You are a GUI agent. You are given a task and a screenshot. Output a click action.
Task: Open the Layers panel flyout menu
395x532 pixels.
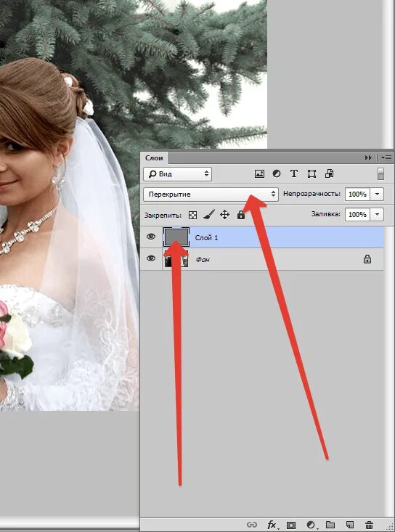(x=386, y=157)
